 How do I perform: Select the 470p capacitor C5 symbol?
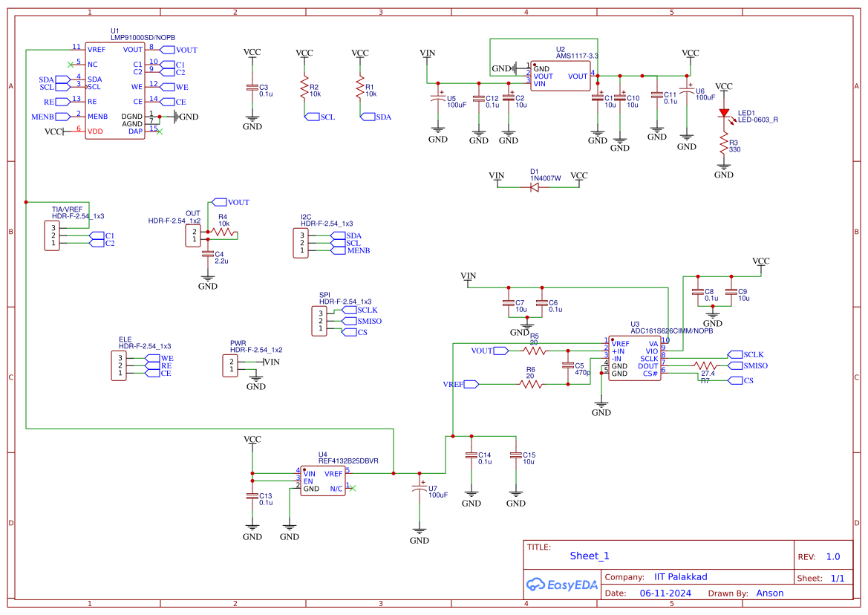coord(567,366)
